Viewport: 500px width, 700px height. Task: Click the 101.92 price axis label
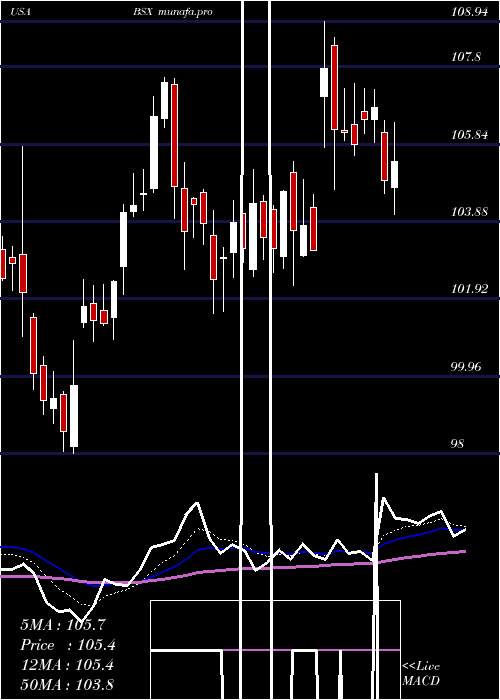[x=469, y=289]
